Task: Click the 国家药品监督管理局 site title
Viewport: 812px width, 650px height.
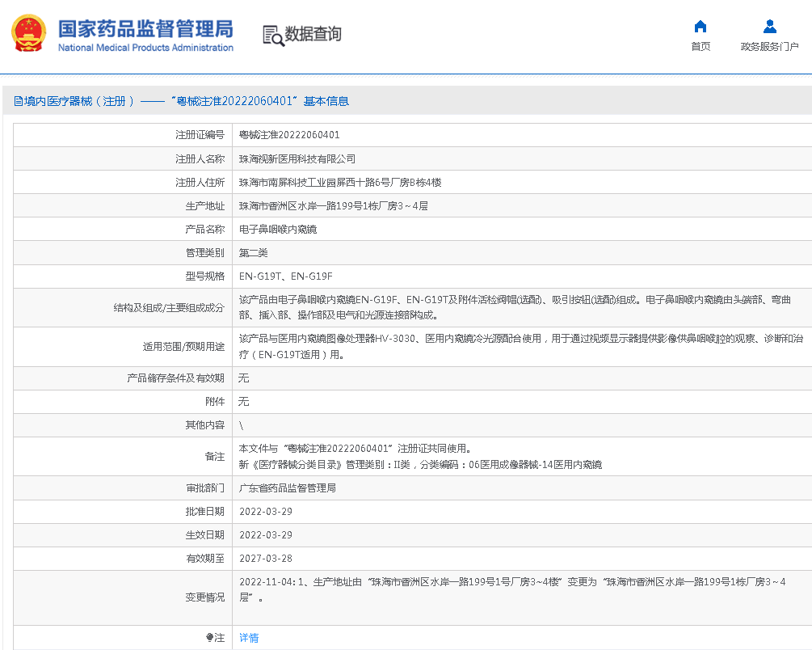Action: (145, 28)
